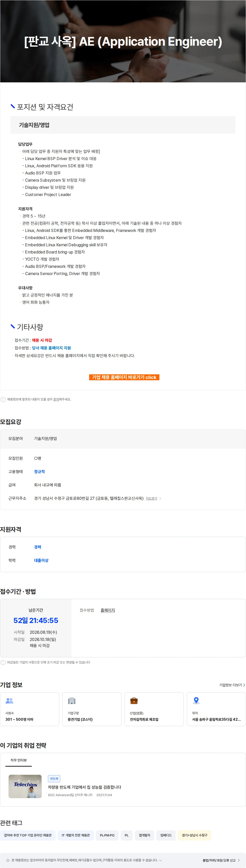Click the blue 당사 채용 홈페이지 지원 text
Screen dimensions: 246x868
click(51, 348)
